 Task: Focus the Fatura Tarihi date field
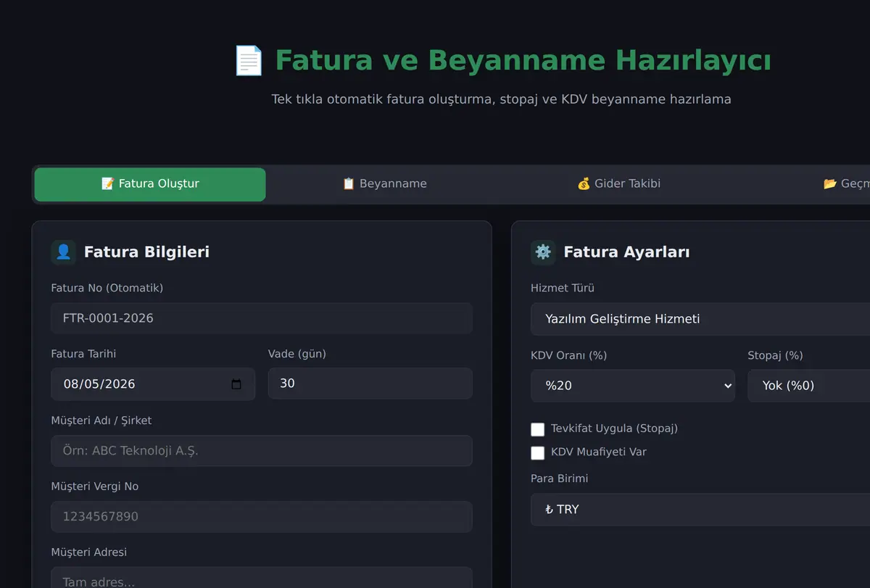click(x=153, y=384)
